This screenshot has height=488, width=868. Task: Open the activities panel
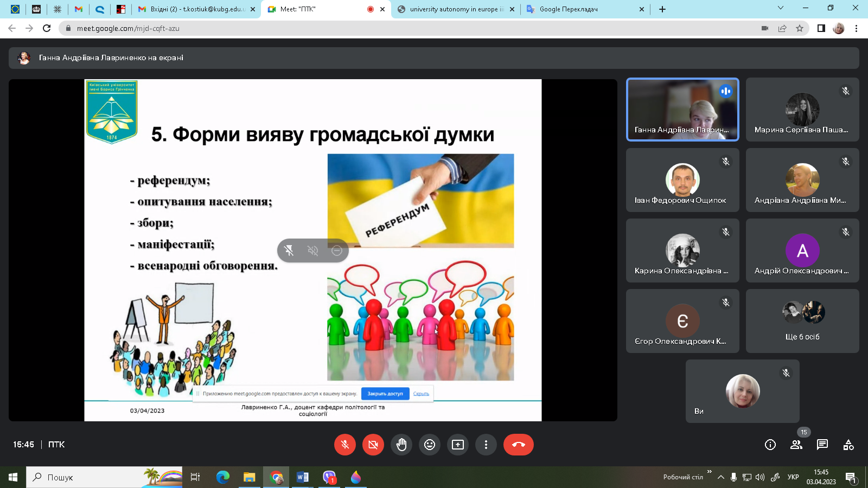[x=849, y=444]
